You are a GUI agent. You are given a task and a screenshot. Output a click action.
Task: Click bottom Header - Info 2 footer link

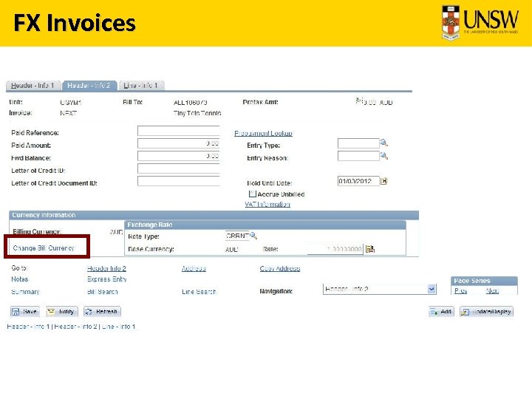[75, 327]
